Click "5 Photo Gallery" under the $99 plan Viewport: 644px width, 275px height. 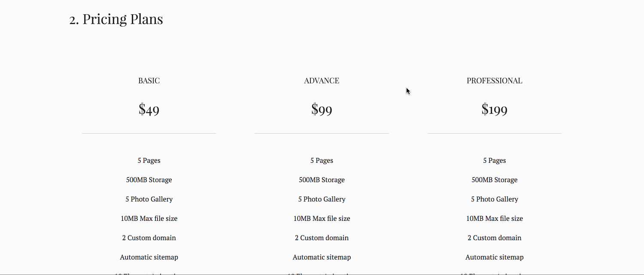pos(322,199)
